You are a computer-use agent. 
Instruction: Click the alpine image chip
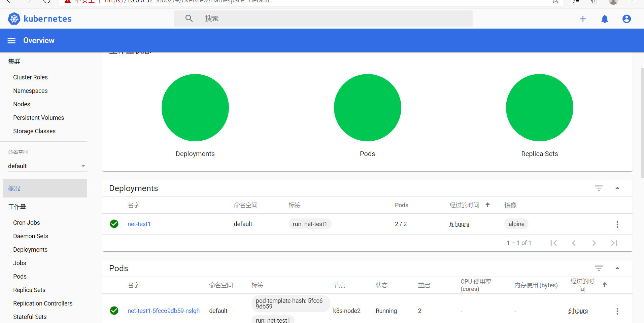(x=516, y=224)
